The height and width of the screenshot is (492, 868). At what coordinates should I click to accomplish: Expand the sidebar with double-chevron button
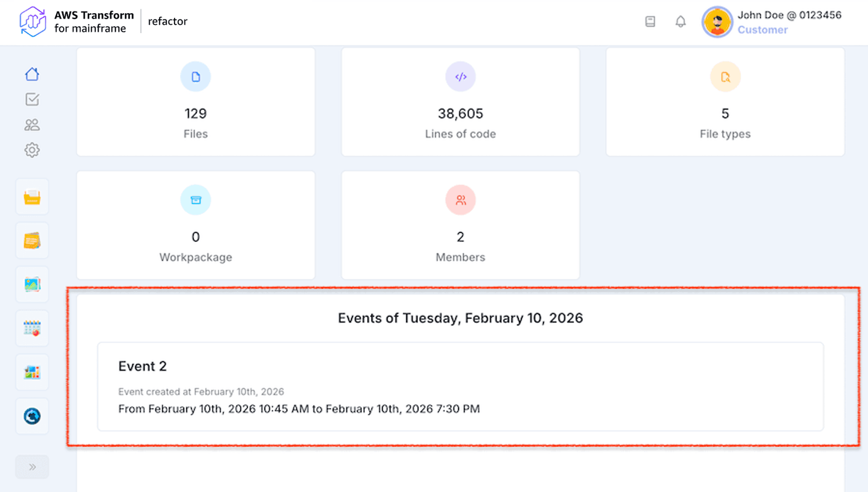click(32, 467)
